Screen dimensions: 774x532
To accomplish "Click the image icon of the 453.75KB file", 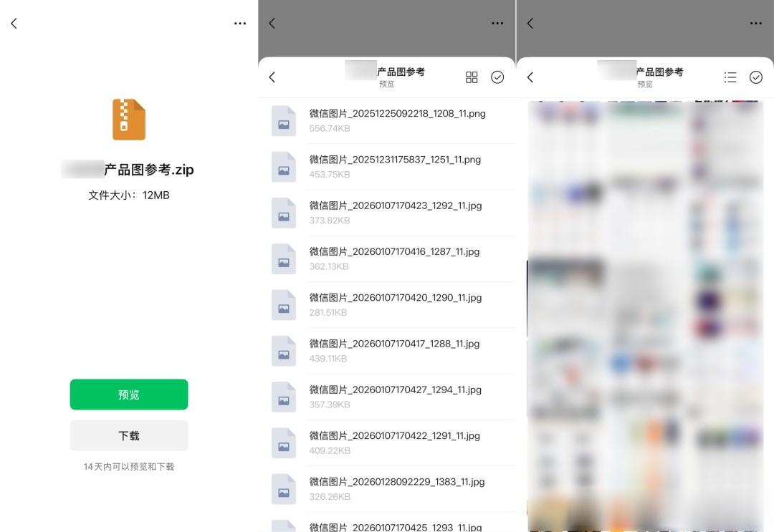I will click(x=283, y=167).
